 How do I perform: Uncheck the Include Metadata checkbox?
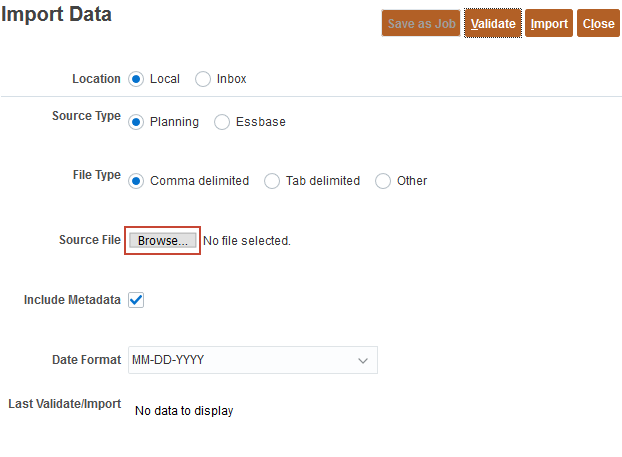137,300
